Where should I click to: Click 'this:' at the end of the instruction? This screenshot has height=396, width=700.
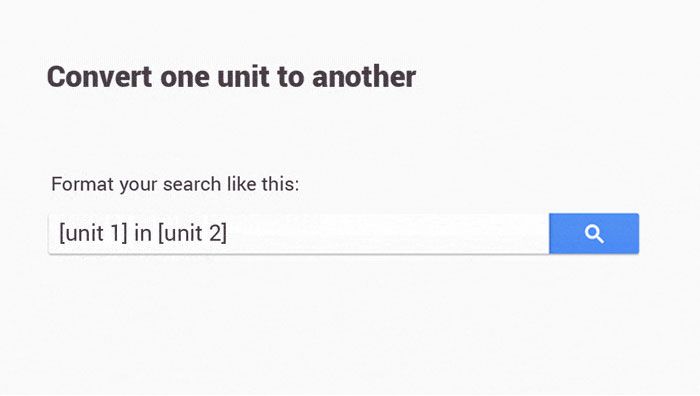tap(280, 184)
